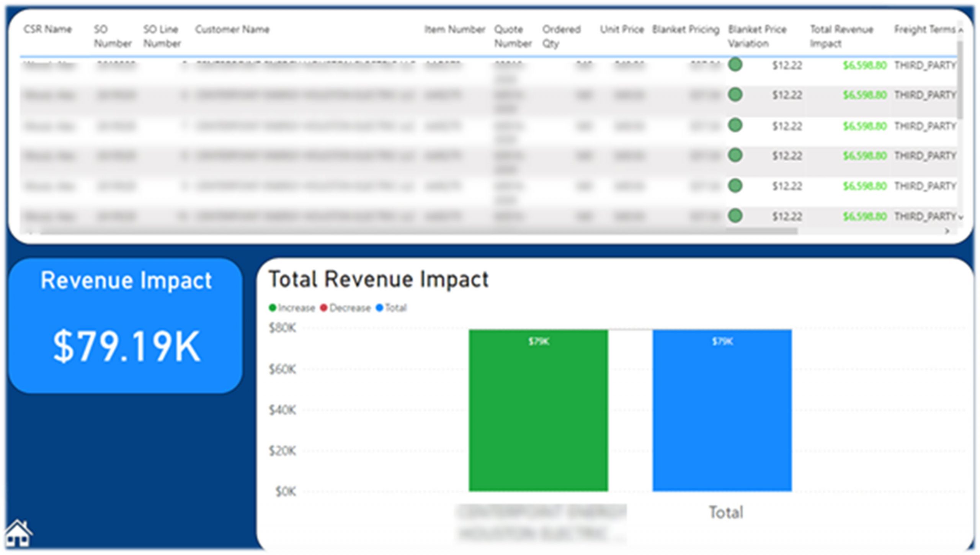980x555 pixels.
Task: Sort by Customer Name column header
Action: (232, 29)
